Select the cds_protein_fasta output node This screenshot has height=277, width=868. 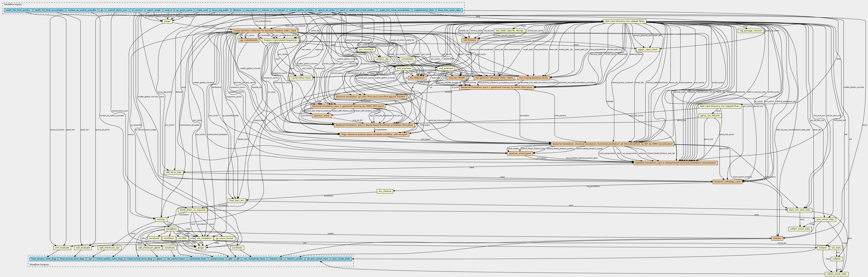(x=176, y=259)
